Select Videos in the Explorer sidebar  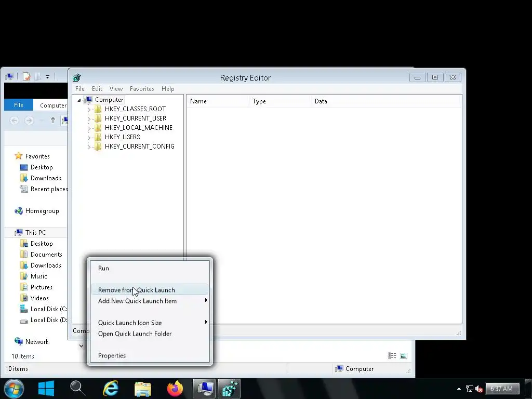[x=34, y=298]
